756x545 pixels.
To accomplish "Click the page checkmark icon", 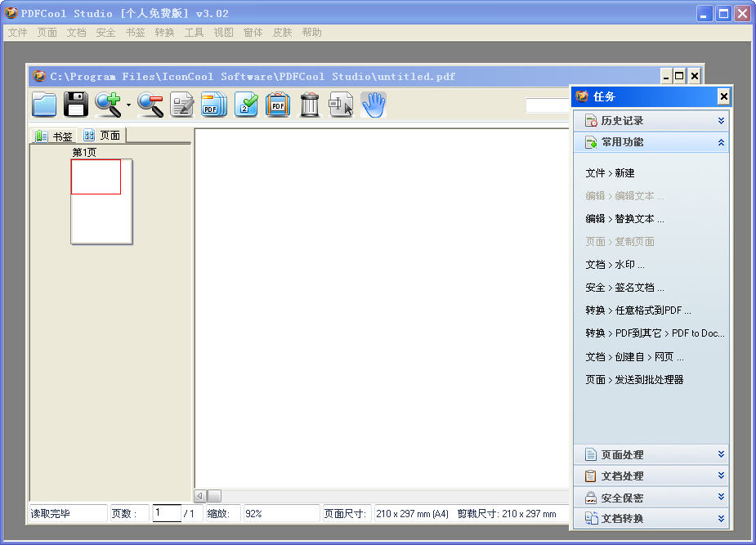I will pyautogui.click(x=246, y=105).
